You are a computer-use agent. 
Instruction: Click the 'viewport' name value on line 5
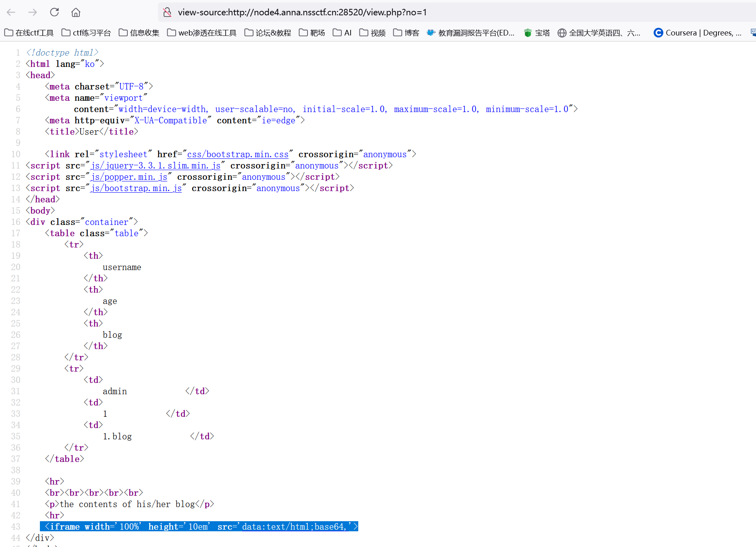coord(124,98)
